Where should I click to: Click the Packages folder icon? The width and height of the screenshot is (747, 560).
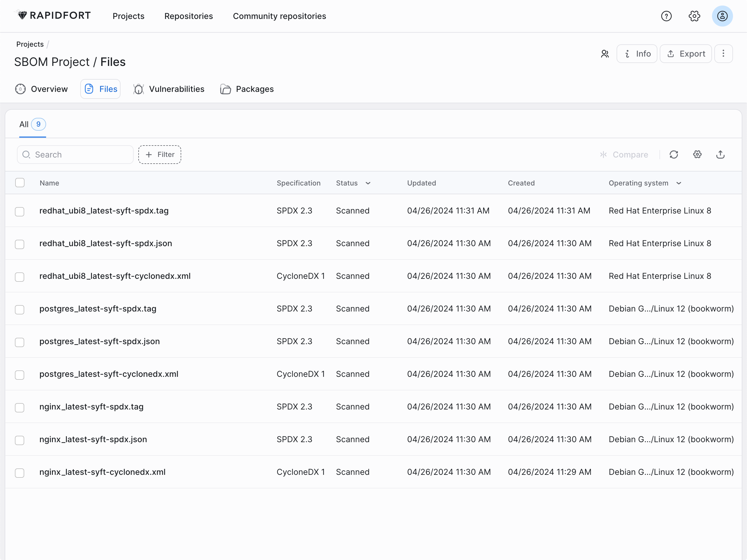point(225,89)
